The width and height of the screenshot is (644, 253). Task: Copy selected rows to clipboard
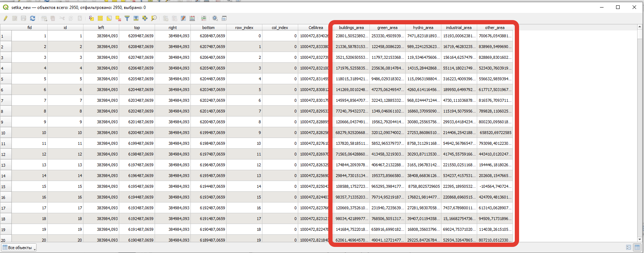click(71, 18)
